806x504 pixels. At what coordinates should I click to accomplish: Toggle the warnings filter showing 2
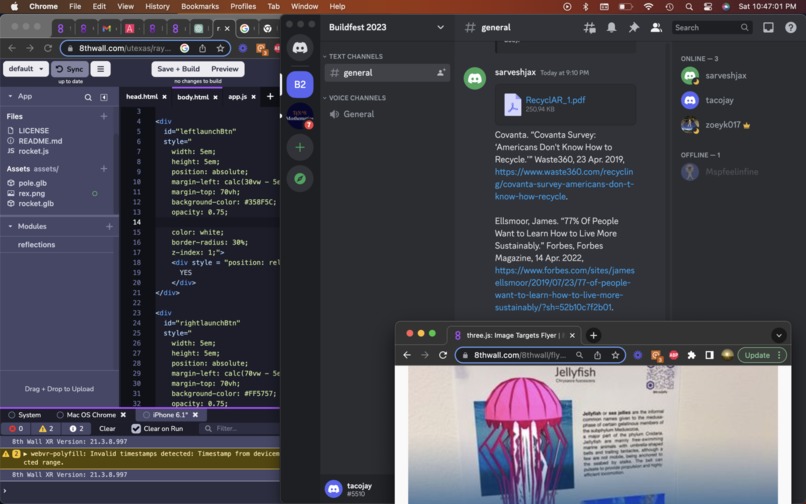(x=46, y=428)
